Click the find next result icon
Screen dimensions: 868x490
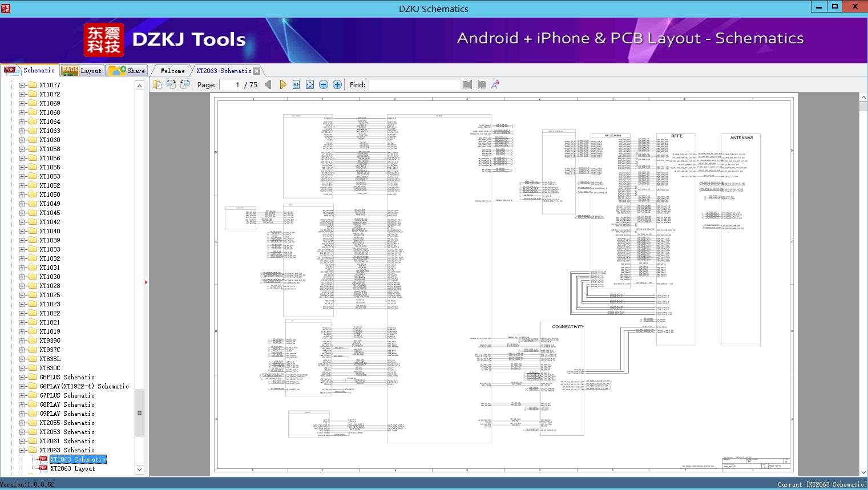[482, 84]
